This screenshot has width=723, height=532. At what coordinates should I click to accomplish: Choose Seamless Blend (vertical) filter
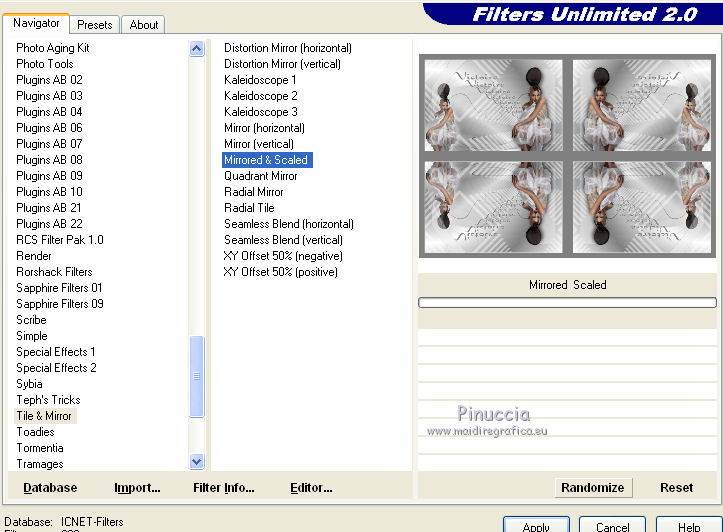283,240
